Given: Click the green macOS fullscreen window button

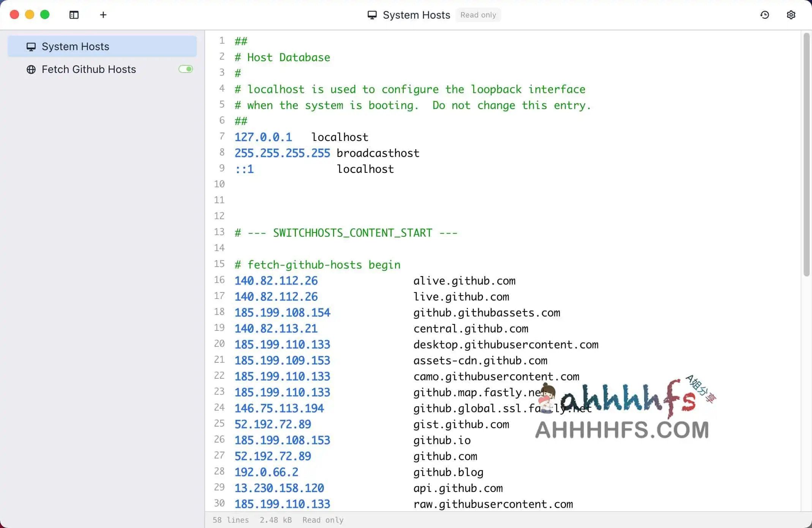Looking at the screenshot, I should tap(45, 15).
